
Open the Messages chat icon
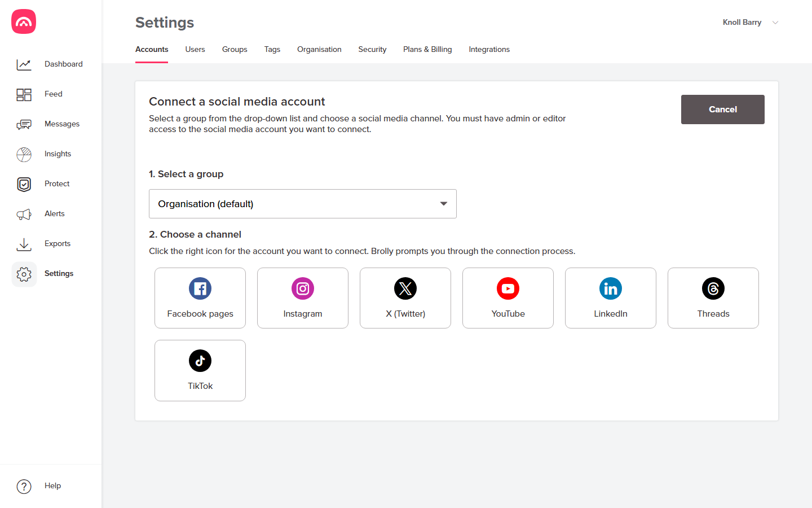[x=24, y=124]
